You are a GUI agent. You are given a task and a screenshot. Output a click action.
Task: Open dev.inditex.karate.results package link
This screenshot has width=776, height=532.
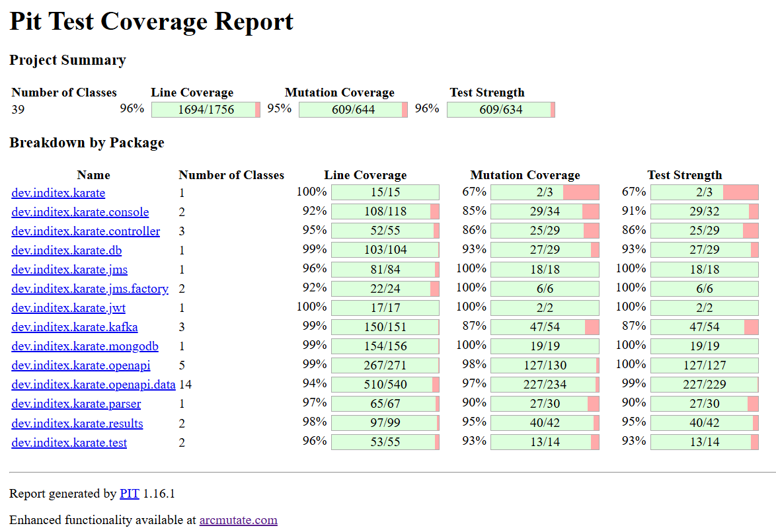click(77, 424)
